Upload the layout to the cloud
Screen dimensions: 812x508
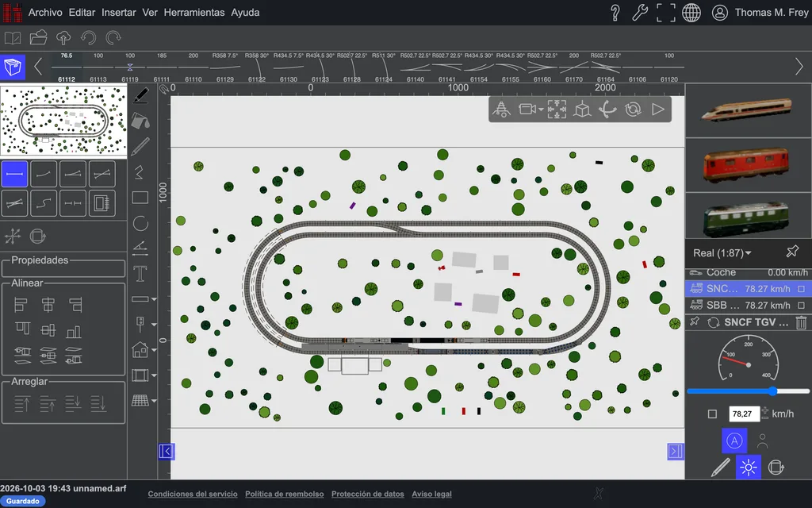(63, 38)
